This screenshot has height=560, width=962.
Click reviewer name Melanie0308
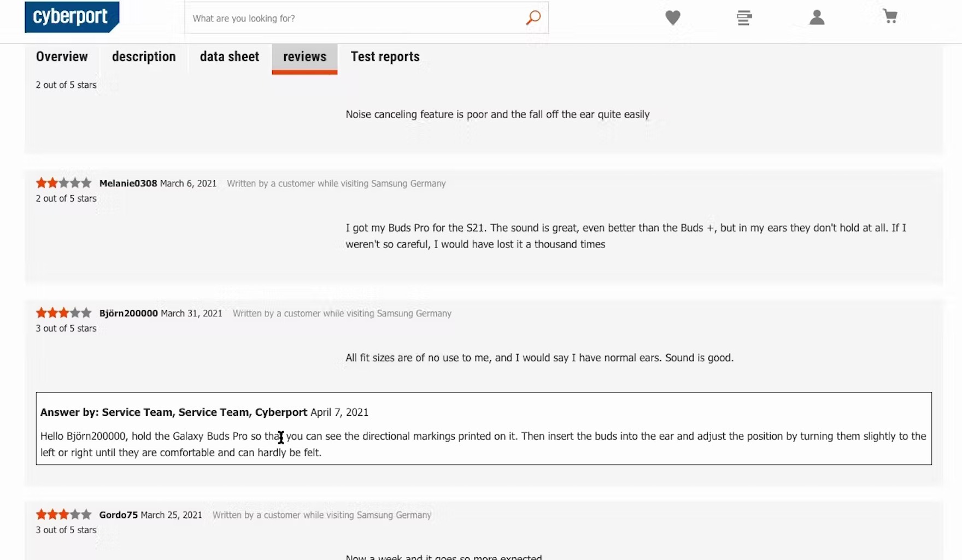pyautogui.click(x=128, y=184)
